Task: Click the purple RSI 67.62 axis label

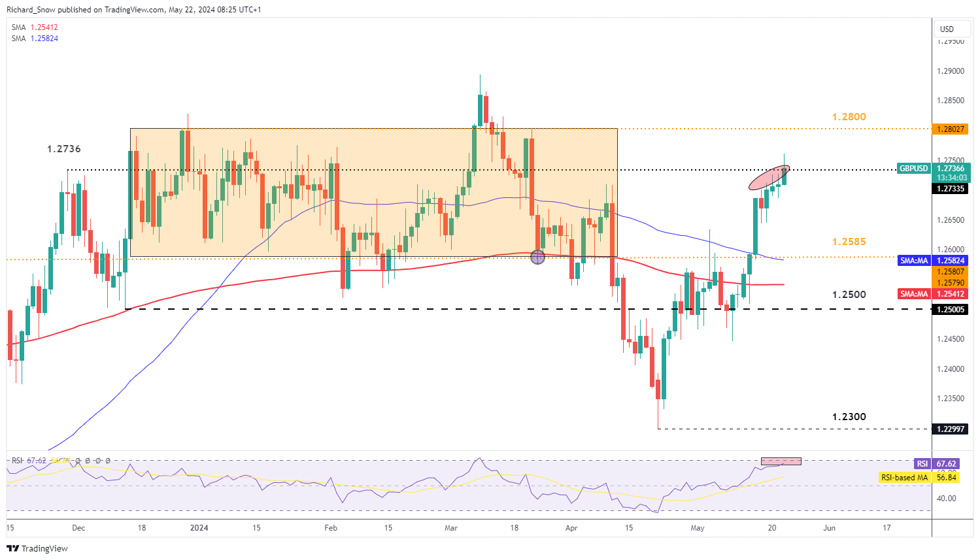Action: tap(936, 464)
